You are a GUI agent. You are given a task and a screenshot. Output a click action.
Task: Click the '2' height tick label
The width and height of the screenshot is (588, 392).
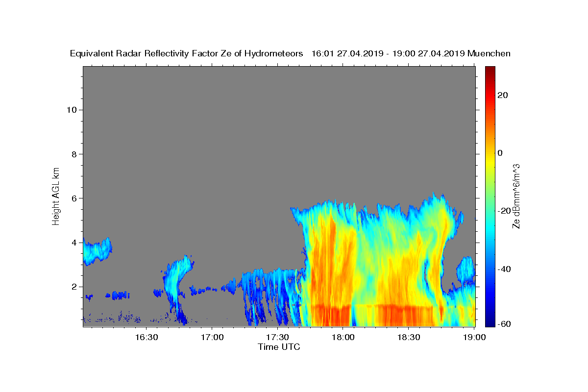tap(74, 287)
